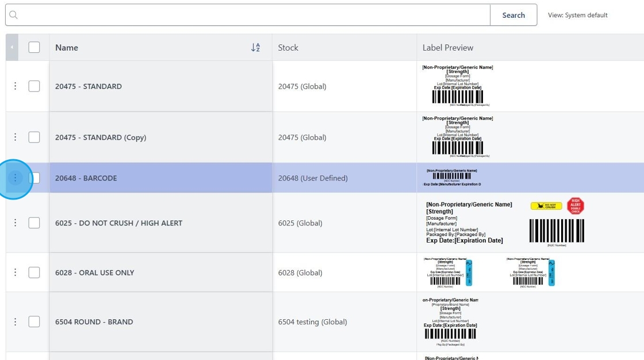This screenshot has width=644, height=360.
Task: Check the box for 6028 - ORAL USE ONLY
Action: pos(34,272)
